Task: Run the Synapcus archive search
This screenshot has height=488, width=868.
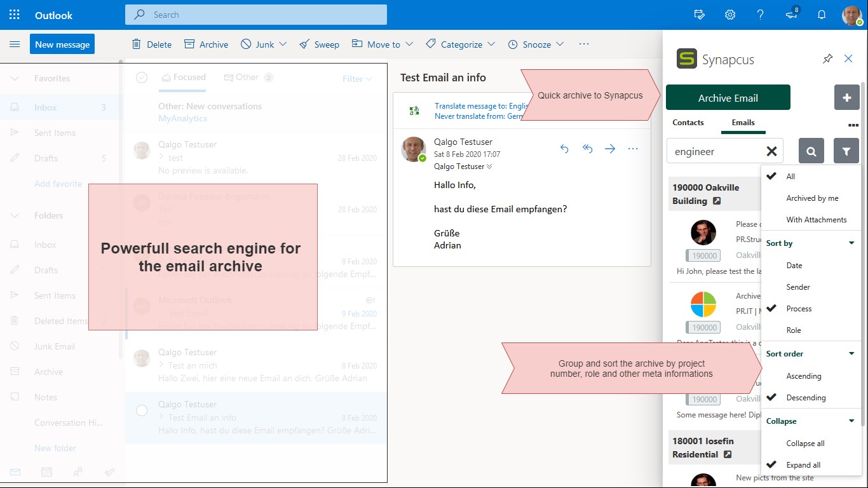Action: tap(811, 151)
